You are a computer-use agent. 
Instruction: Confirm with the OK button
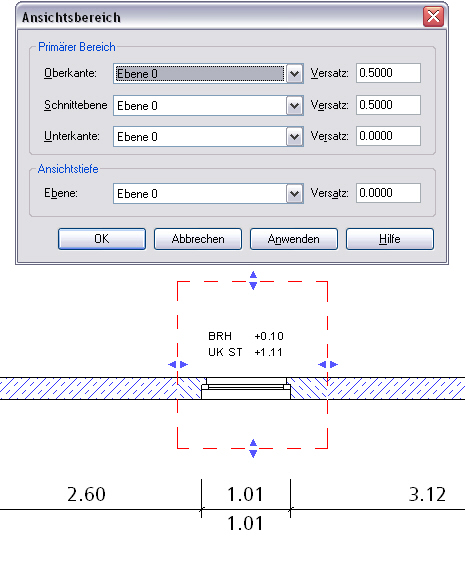(x=102, y=239)
